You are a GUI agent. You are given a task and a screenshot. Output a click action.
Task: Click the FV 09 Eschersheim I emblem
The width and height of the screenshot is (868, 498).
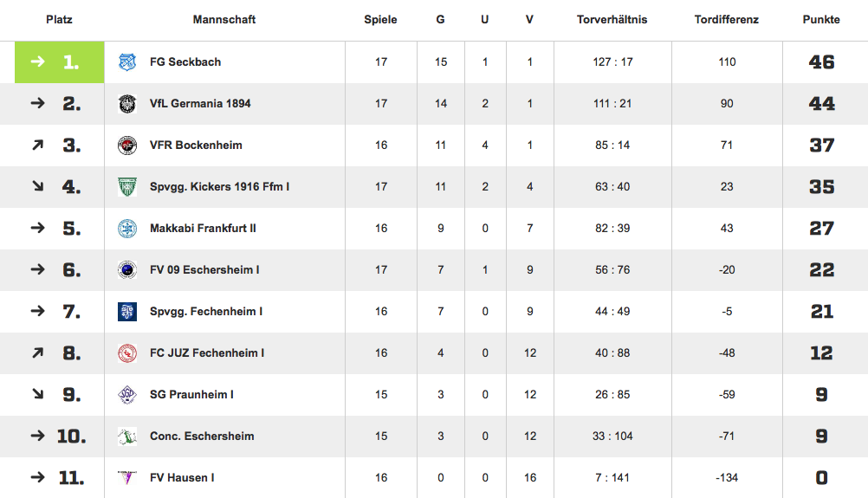point(127,269)
